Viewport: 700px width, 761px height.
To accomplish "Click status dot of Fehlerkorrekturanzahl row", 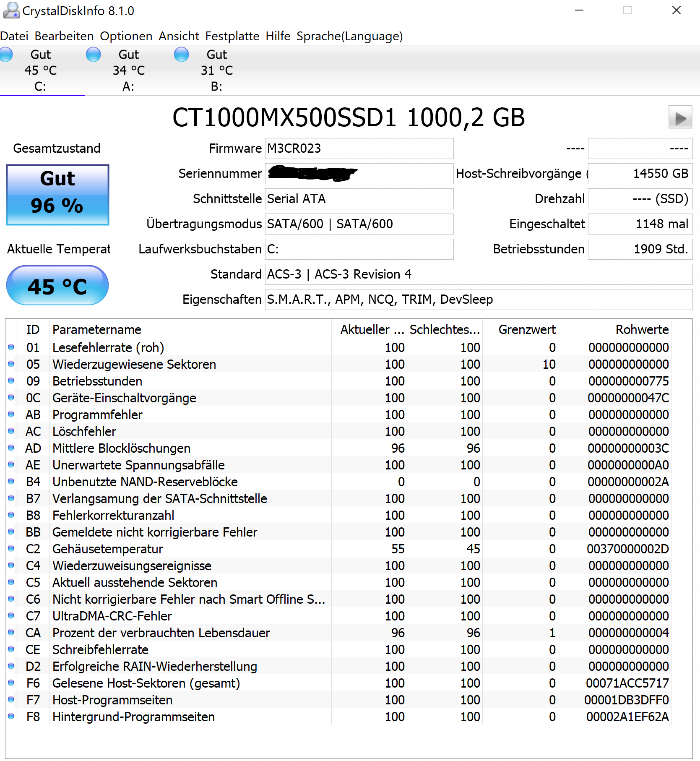I will coord(11,515).
